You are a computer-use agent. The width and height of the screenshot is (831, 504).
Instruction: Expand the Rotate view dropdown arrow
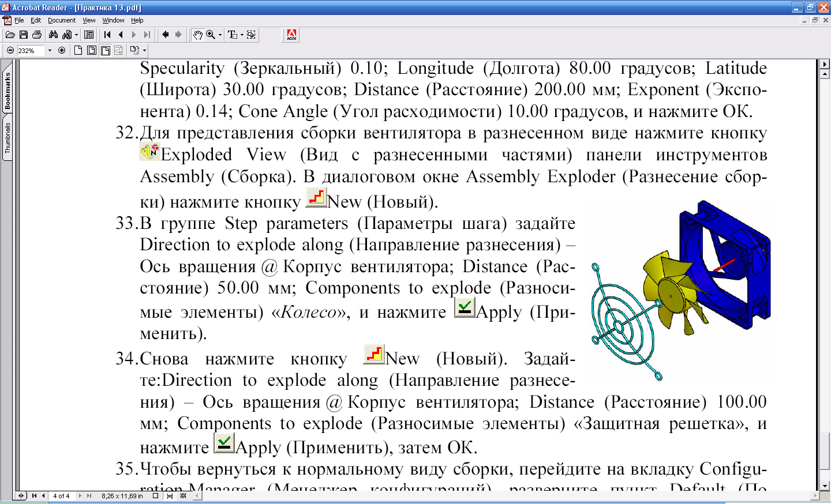pyautogui.click(x=144, y=51)
